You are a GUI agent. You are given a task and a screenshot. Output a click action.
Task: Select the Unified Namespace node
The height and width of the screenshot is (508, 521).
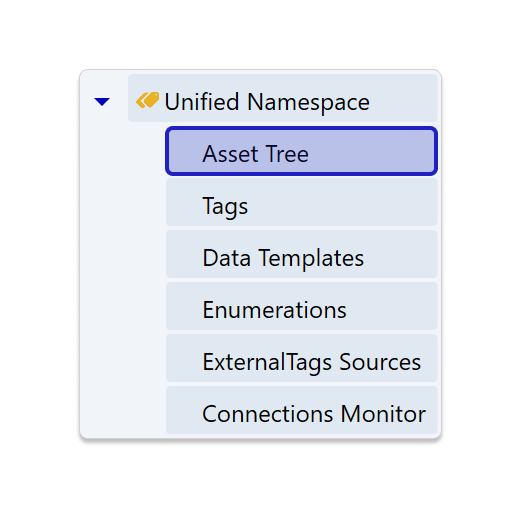coord(283,98)
